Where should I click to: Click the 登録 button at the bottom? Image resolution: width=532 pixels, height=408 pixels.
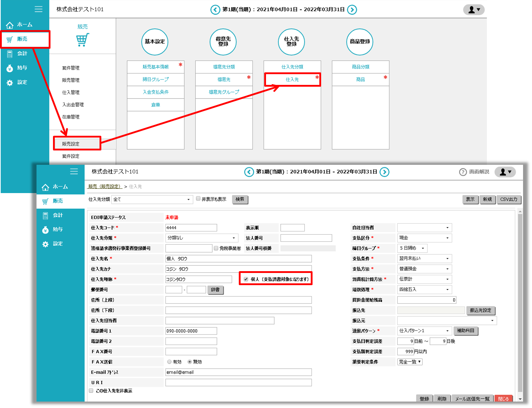pos(424,399)
